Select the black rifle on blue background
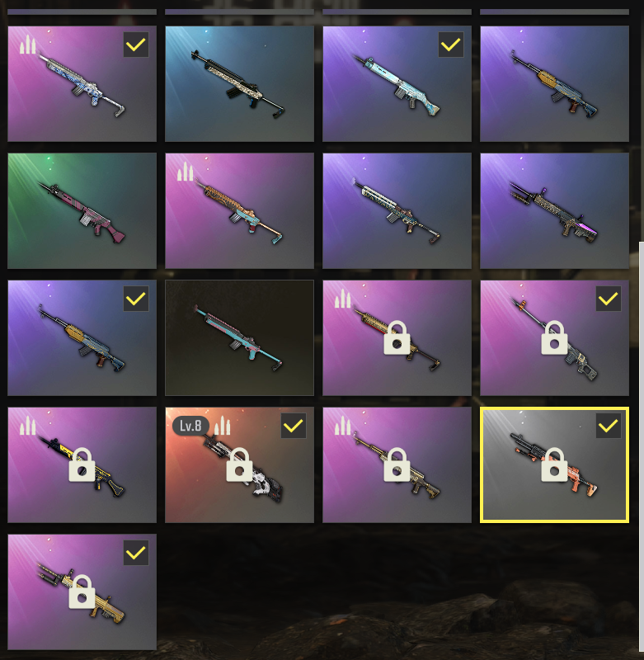Image resolution: width=644 pixels, height=660 pixels. click(x=239, y=84)
